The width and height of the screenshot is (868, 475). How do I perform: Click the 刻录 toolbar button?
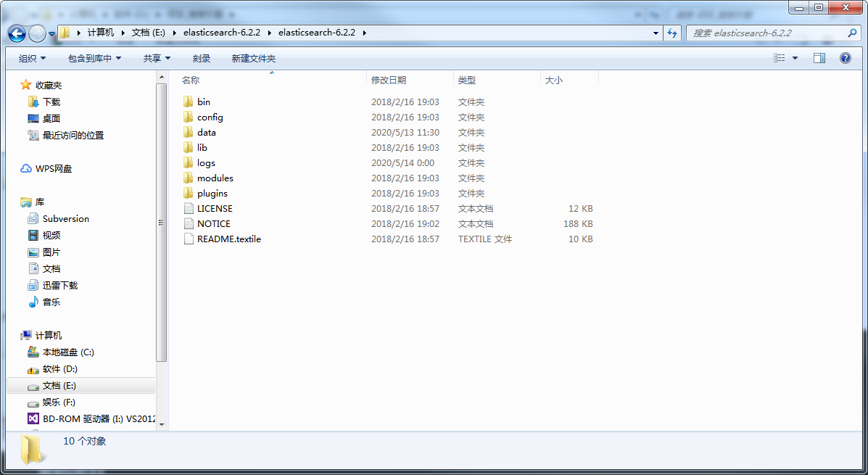click(202, 58)
